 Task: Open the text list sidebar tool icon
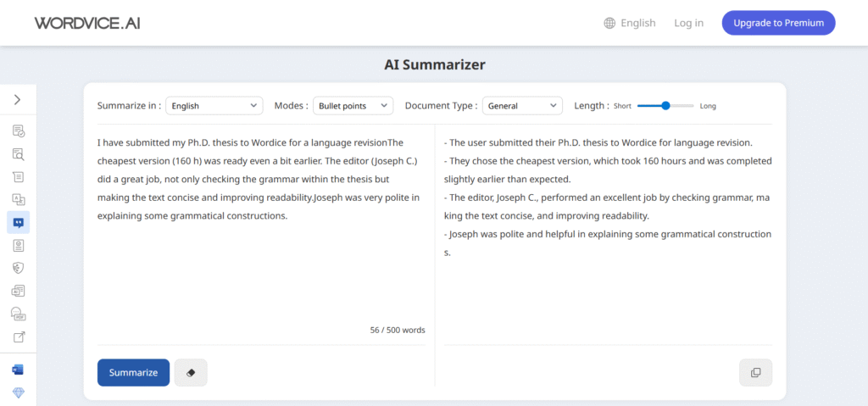coord(19,177)
